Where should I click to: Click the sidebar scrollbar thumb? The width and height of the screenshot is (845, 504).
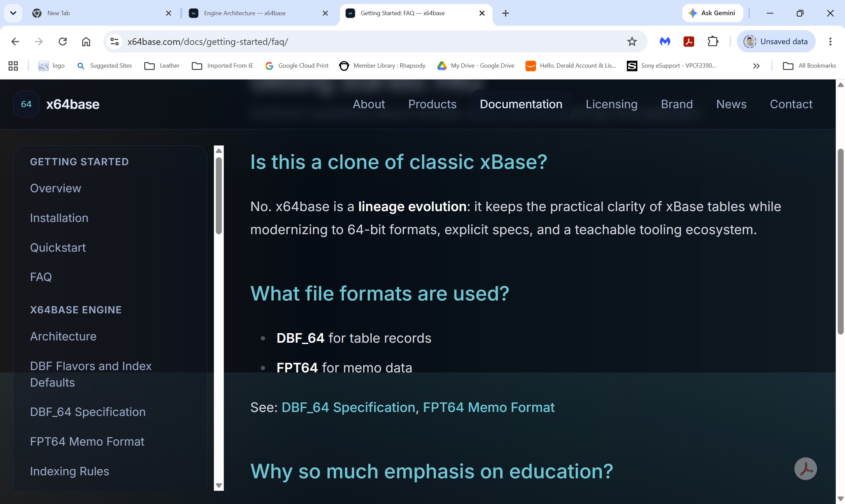coord(219,195)
